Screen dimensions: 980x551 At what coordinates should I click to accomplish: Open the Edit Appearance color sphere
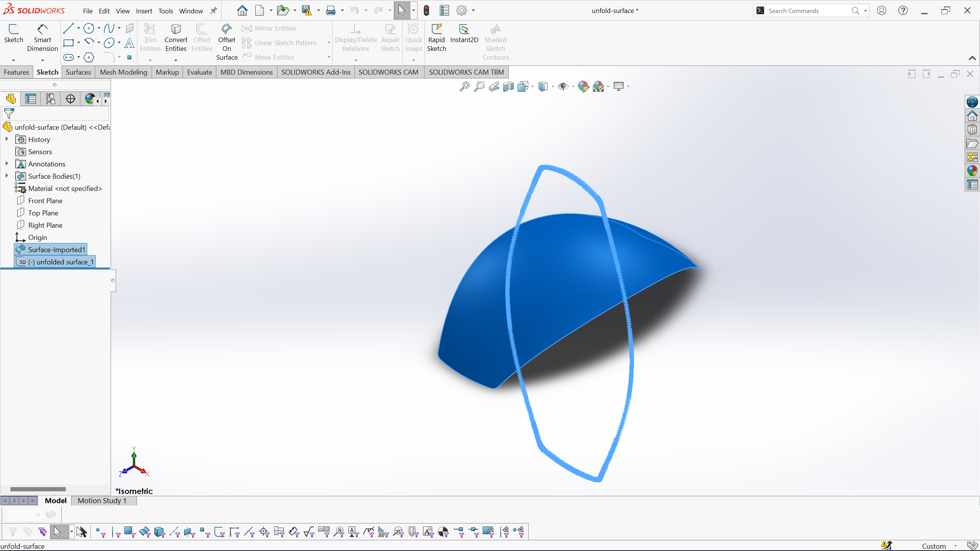583,86
